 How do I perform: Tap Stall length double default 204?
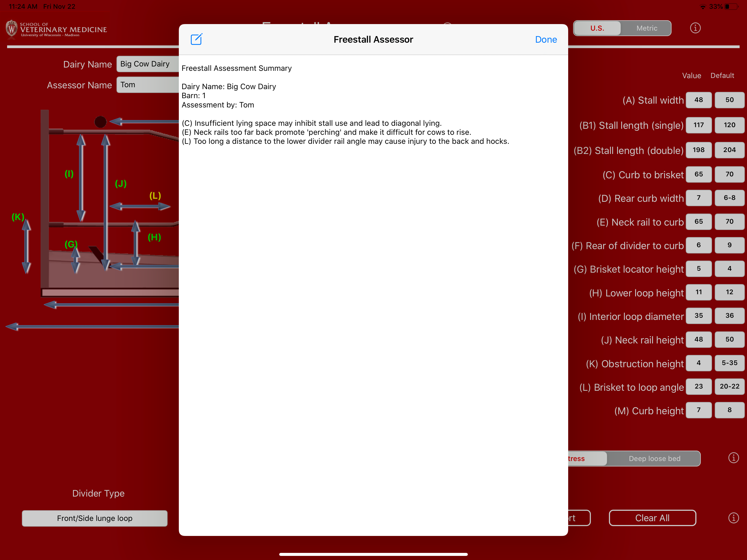pos(730,150)
